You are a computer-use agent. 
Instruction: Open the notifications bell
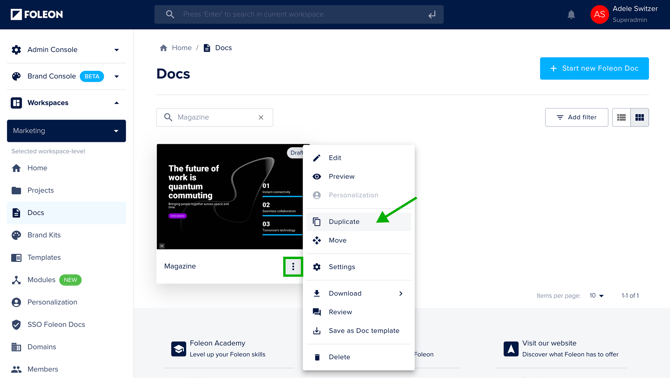tap(571, 15)
